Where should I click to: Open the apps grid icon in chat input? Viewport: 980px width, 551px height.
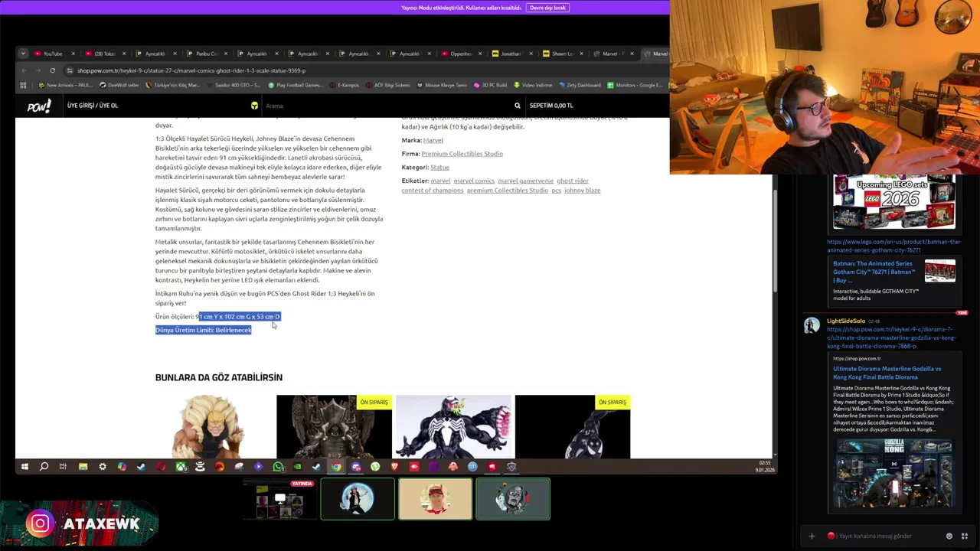tap(965, 536)
